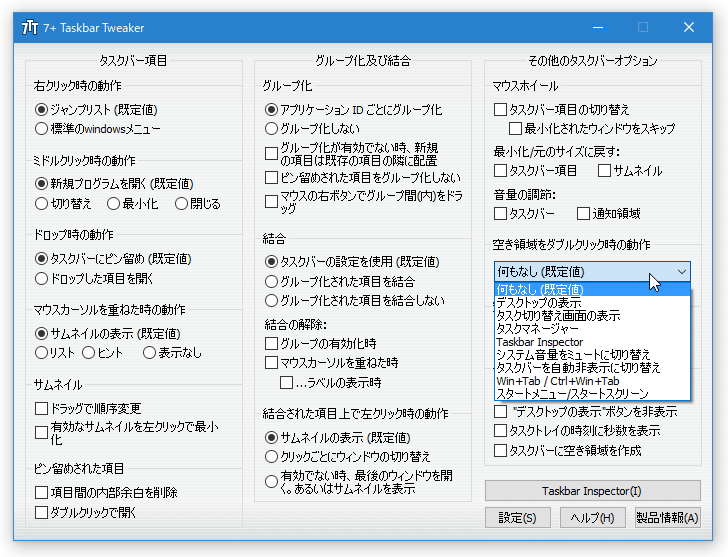Image resolution: width=728 pixels, height=557 pixels.
Task: Choose タスクマネージャー from dropdown list
Action: click(593, 329)
